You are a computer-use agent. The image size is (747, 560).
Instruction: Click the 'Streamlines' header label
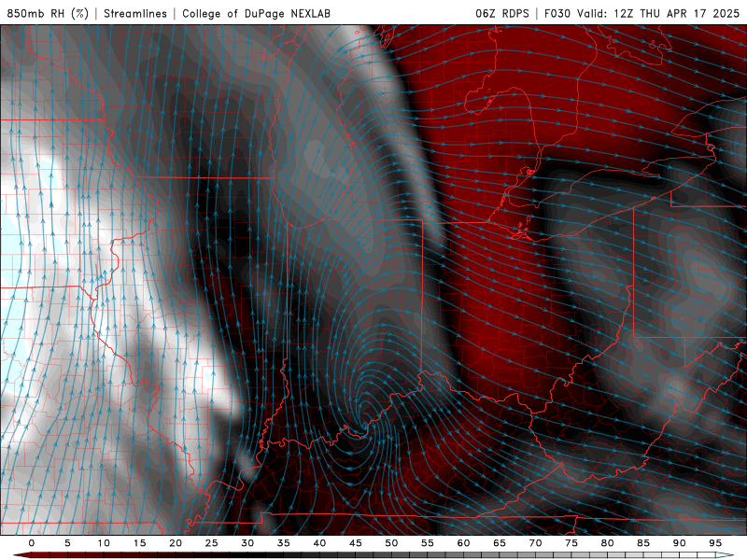[135, 13]
